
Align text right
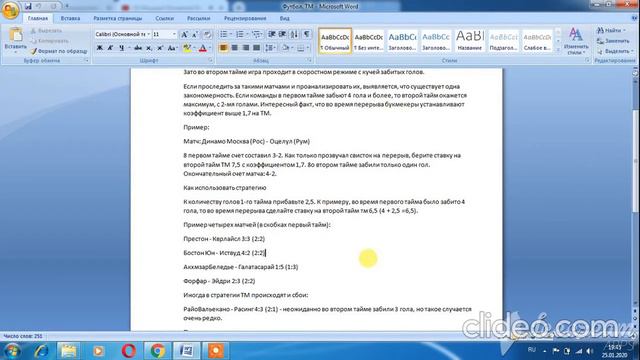(x=245, y=48)
